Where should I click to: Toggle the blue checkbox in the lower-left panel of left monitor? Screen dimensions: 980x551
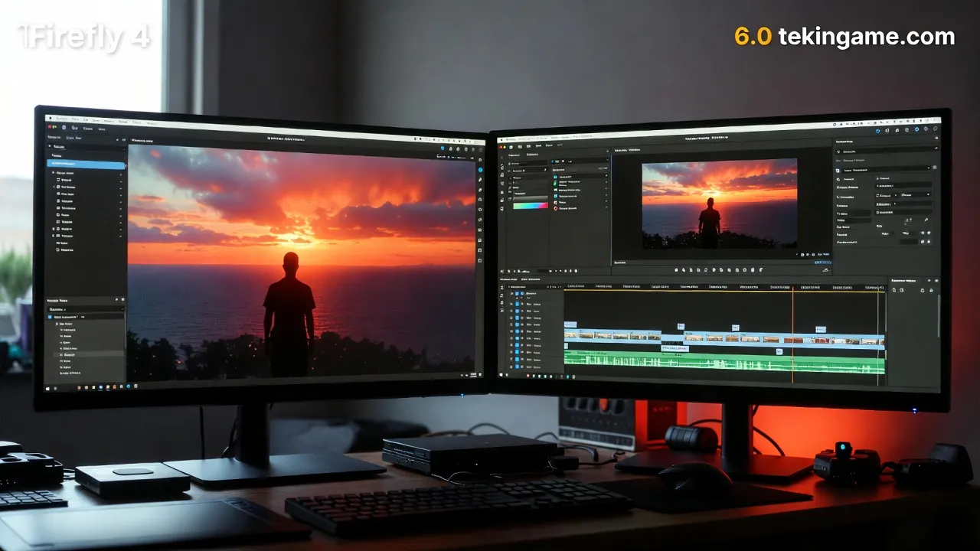(50, 316)
